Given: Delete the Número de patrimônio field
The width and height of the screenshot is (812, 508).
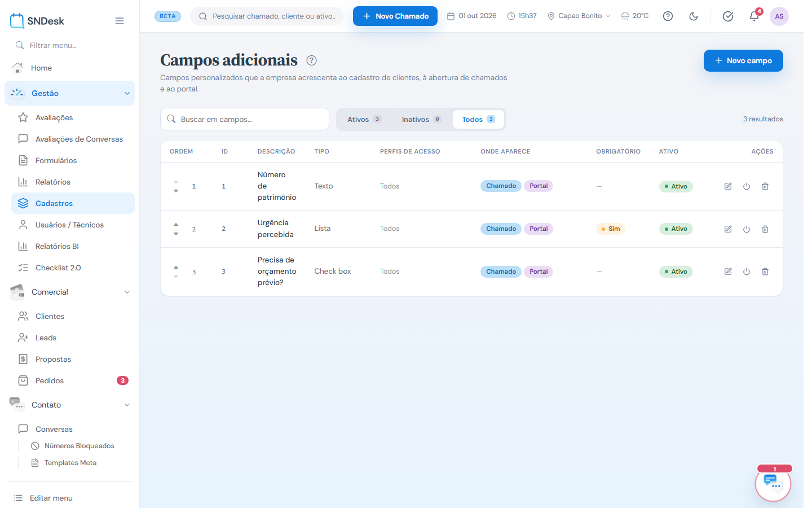Looking at the screenshot, I should coord(765,186).
